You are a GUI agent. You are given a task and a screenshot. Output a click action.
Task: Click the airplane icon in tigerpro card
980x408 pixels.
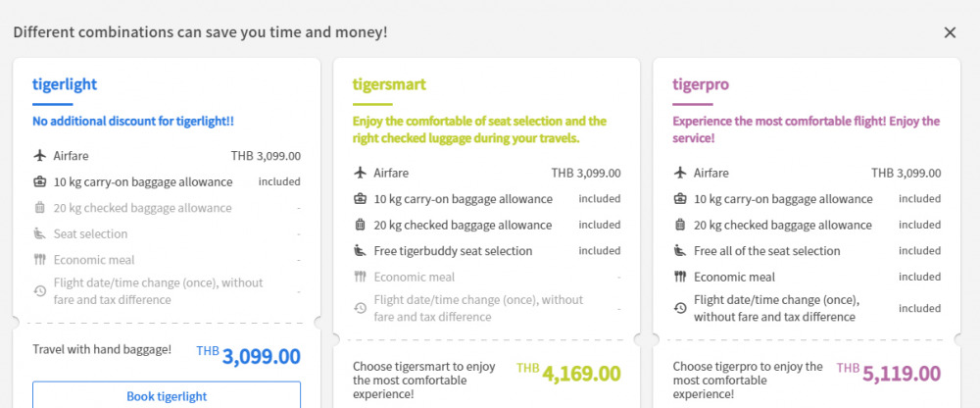click(680, 173)
